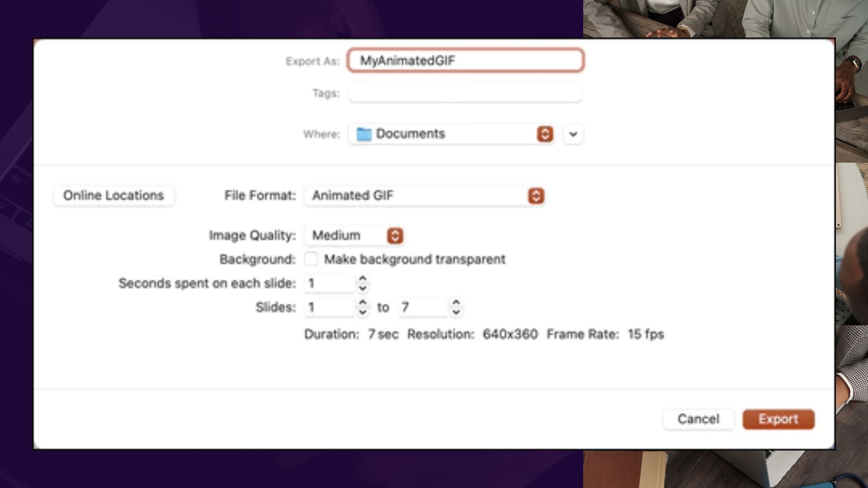Click the Tags input field
Screen dimensions: 868x488
[x=466, y=93]
